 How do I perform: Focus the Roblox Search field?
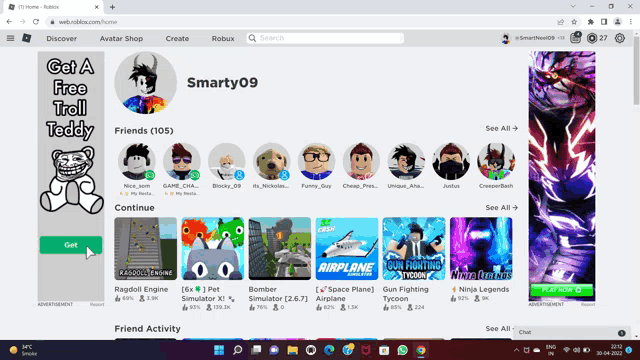coord(325,38)
